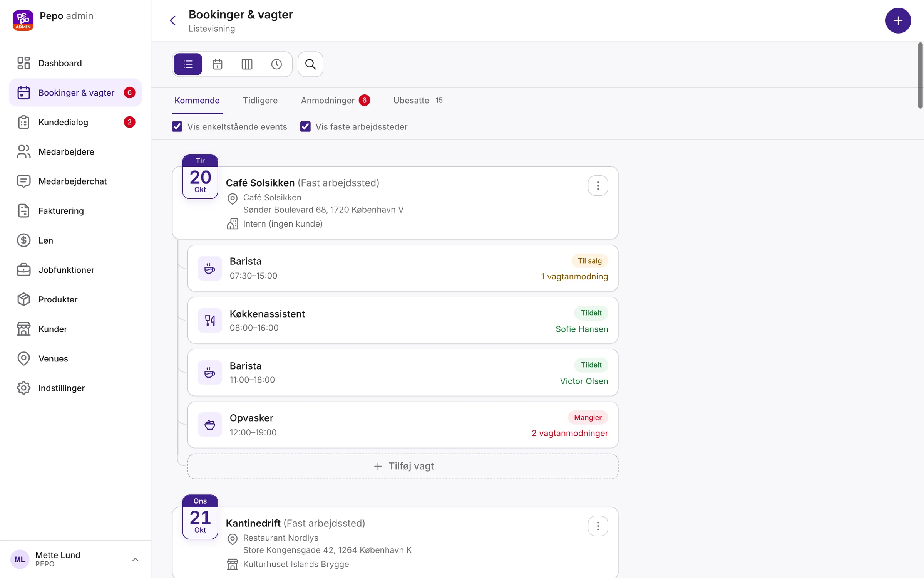Open Barista shift 11:00–18:00
924x578 pixels.
403,373
